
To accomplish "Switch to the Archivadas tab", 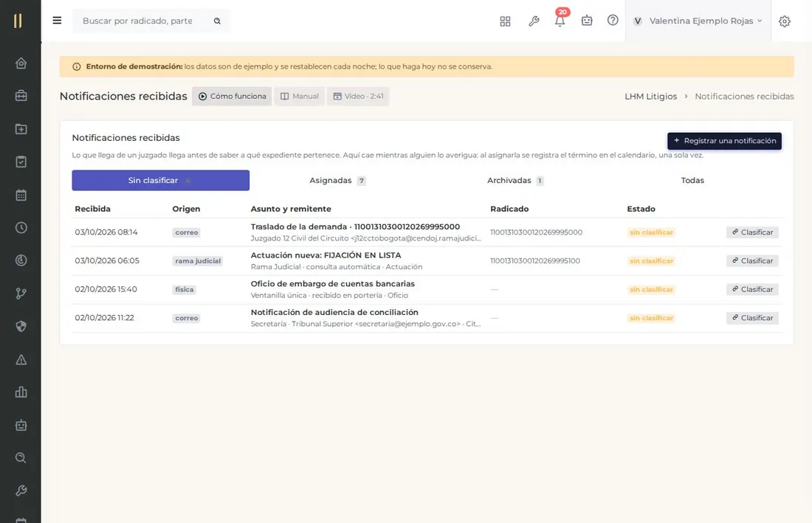I will (515, 180).
